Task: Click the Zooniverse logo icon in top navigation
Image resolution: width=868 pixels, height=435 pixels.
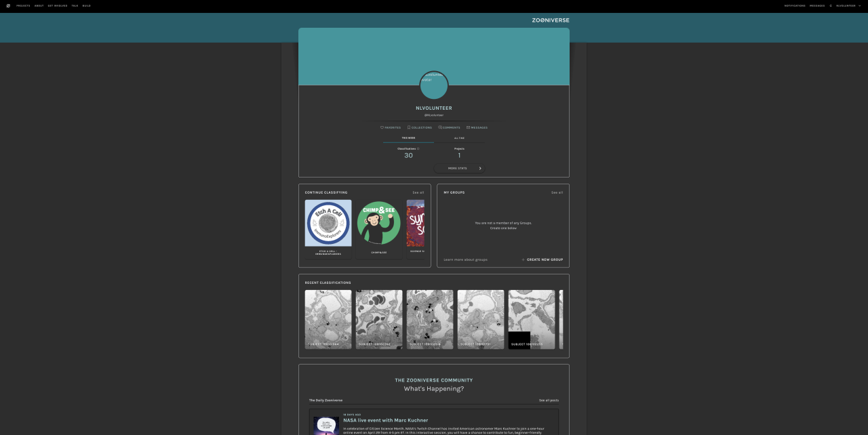Action: (8, 5)
